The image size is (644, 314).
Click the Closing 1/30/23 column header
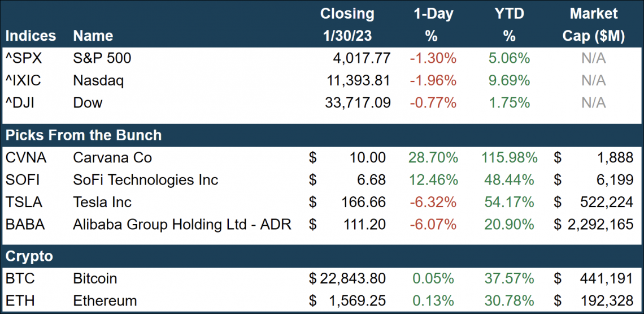click(x=347, y=24)
